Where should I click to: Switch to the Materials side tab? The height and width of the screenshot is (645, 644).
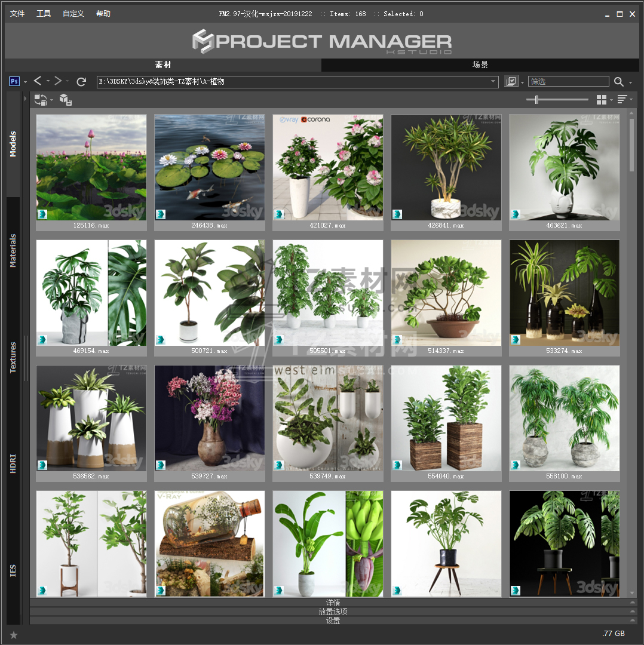click(x=13, y=250)
